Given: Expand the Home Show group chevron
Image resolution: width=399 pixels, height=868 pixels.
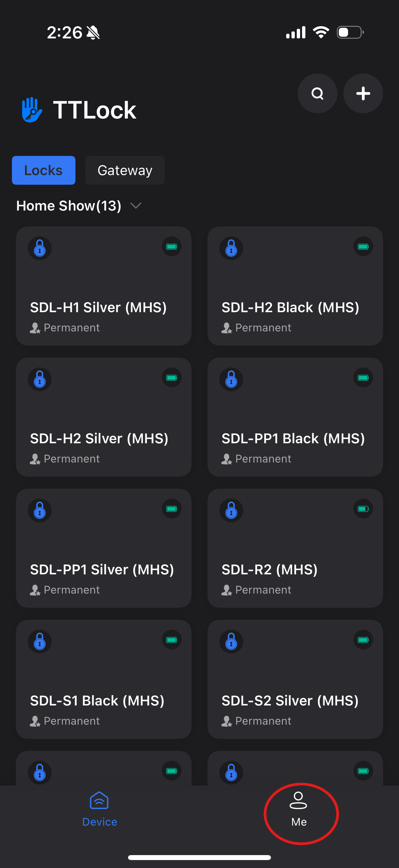Looking at the screenshot, I should point(136,206).
